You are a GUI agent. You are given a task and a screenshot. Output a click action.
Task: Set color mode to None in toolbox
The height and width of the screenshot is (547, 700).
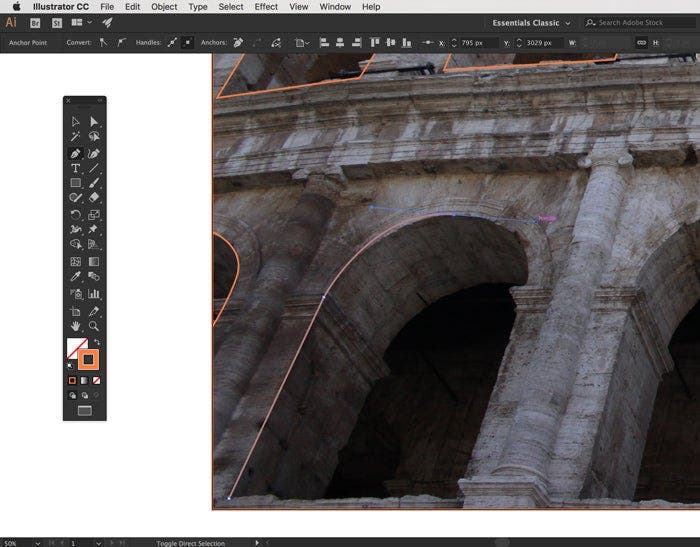click(97, 380)
